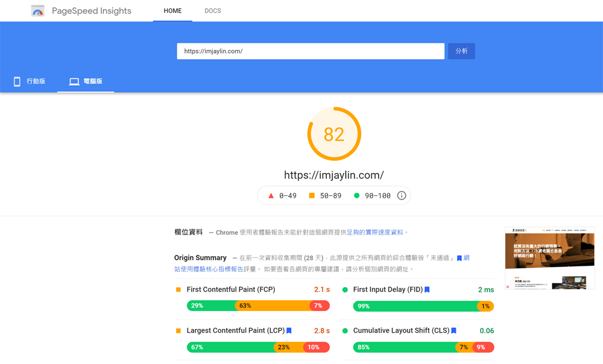The height and width of the screenshot is (364, 603).
Task: Click the First Contentful Paint (FCP) label
Action: point(231,289)
